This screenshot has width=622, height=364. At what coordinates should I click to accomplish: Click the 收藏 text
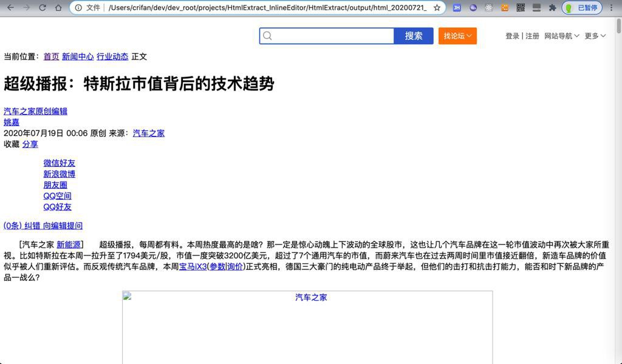[12, 144]
